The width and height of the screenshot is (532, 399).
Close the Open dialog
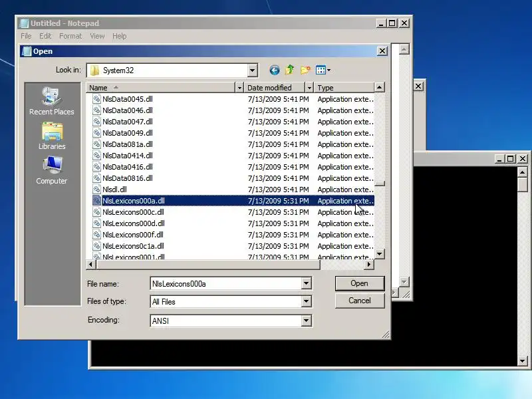point(382,51)
